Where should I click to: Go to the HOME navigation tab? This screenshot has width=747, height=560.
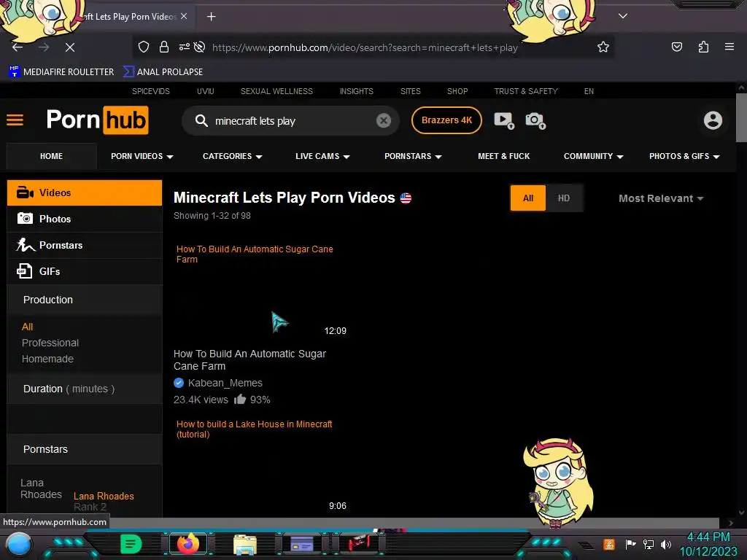52,156
